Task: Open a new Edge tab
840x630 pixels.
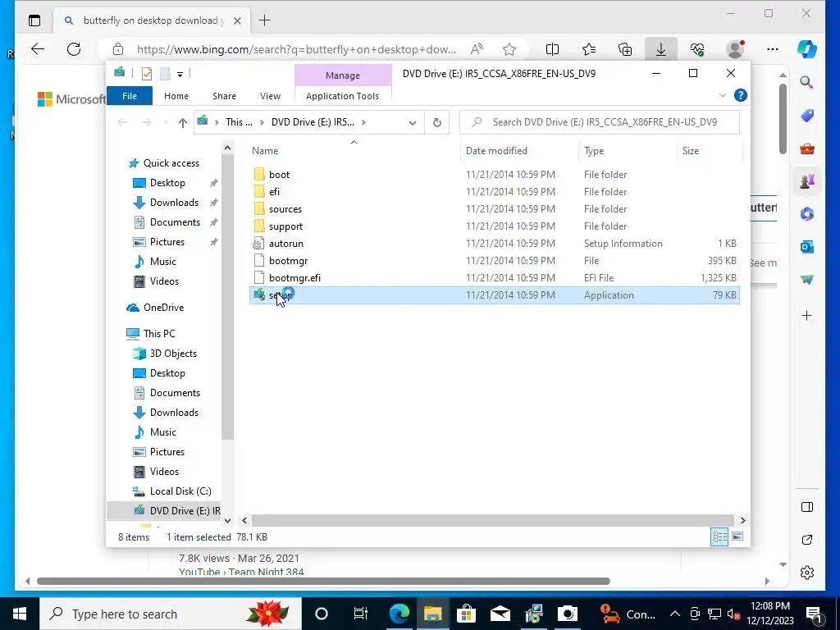Action: coord(264,21)
